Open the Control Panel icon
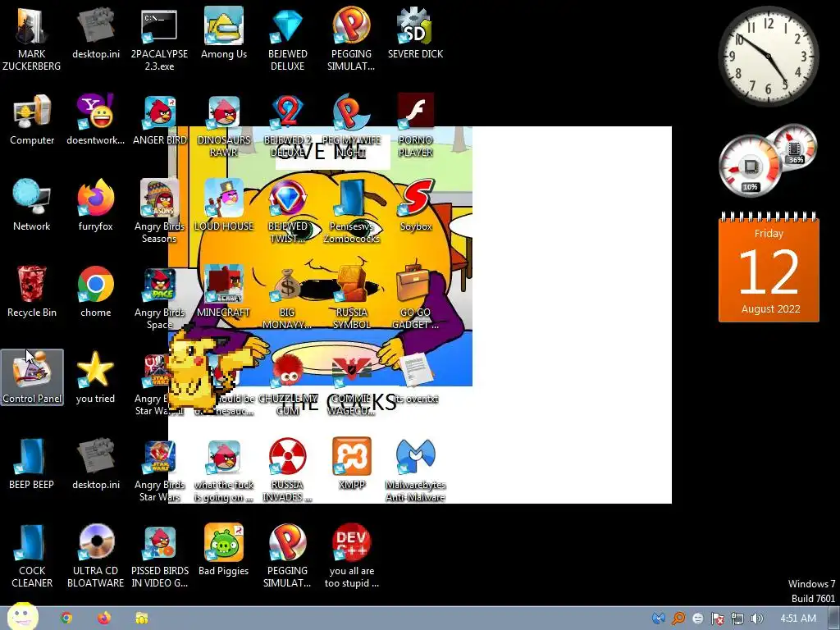 (x=32, y=377)
